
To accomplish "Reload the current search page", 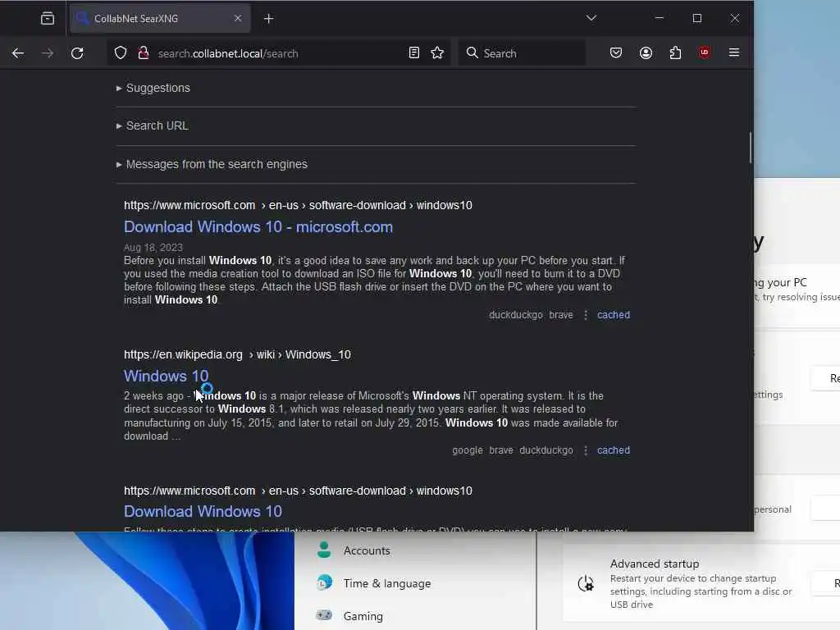I will tap(77, 53).
